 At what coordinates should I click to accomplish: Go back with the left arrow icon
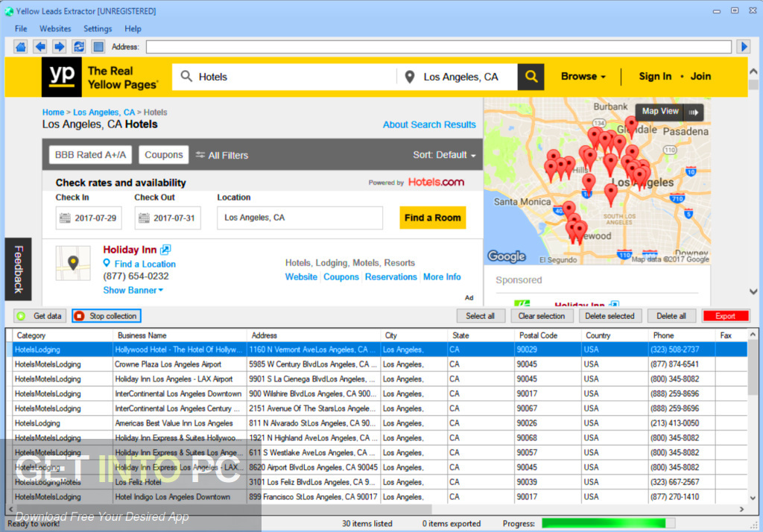pyautogui.click(x=40, y=47)
